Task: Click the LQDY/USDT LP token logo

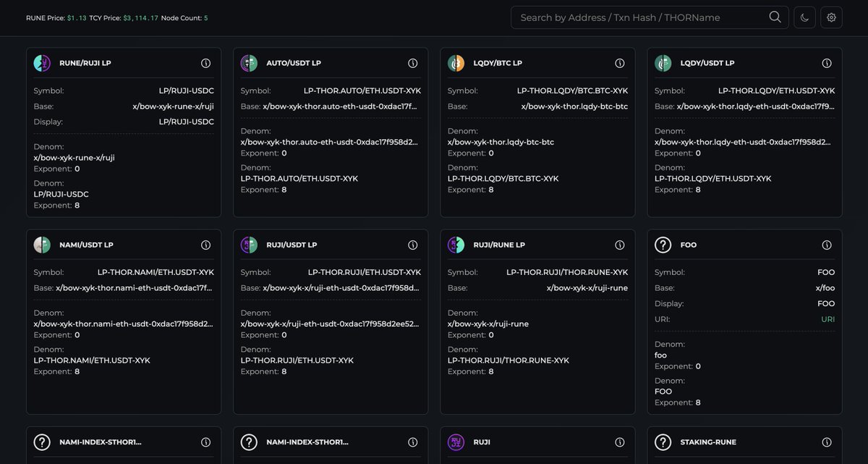Action: pos(663,64)
